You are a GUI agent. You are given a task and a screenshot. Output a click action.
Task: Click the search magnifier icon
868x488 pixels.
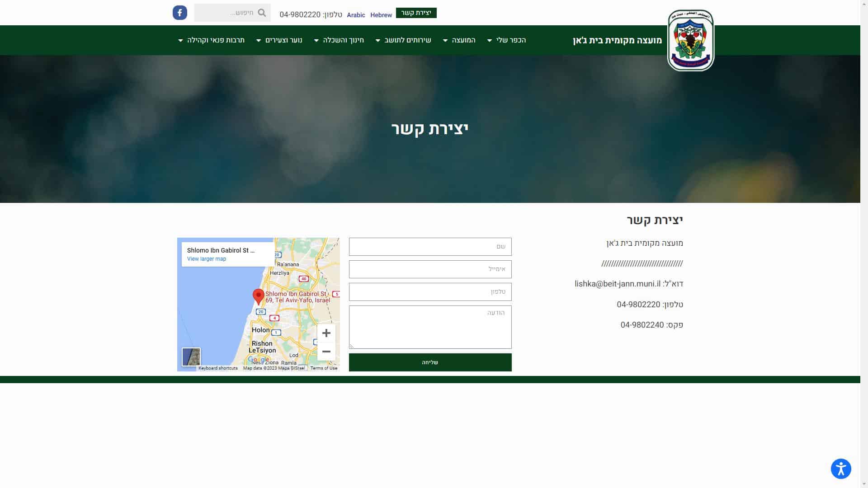coord(262,13)
